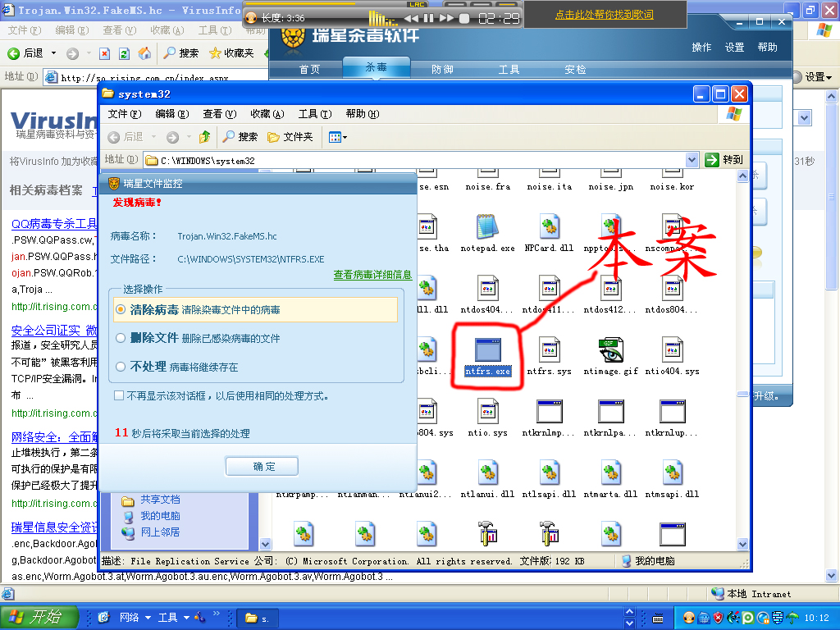Click the 确定 button in virus dialog
840x630 pixels.
(x=262, y=466)
